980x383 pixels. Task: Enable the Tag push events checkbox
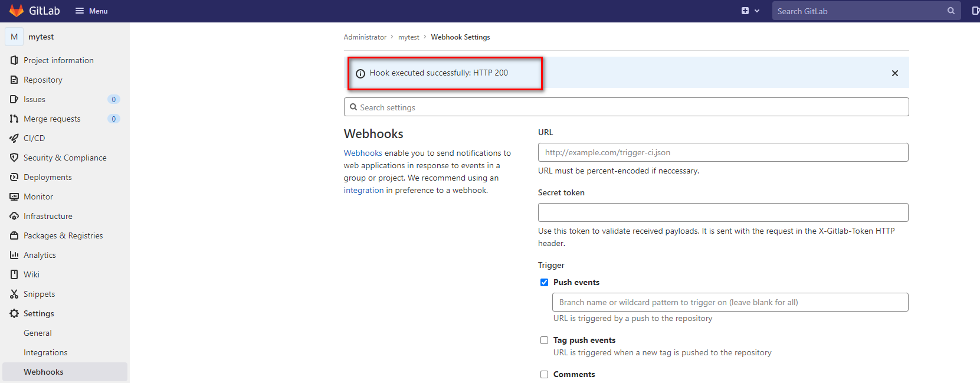(544, 341)
